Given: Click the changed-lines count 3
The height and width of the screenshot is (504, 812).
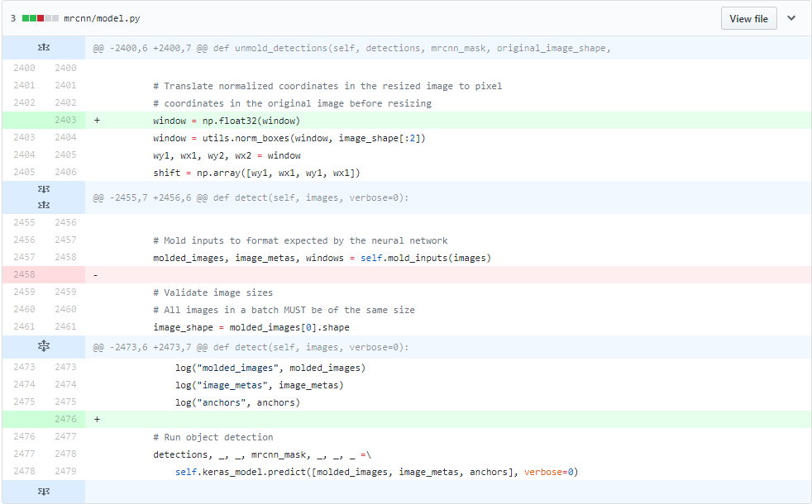Looking at the screenshot, I should 13,19.
